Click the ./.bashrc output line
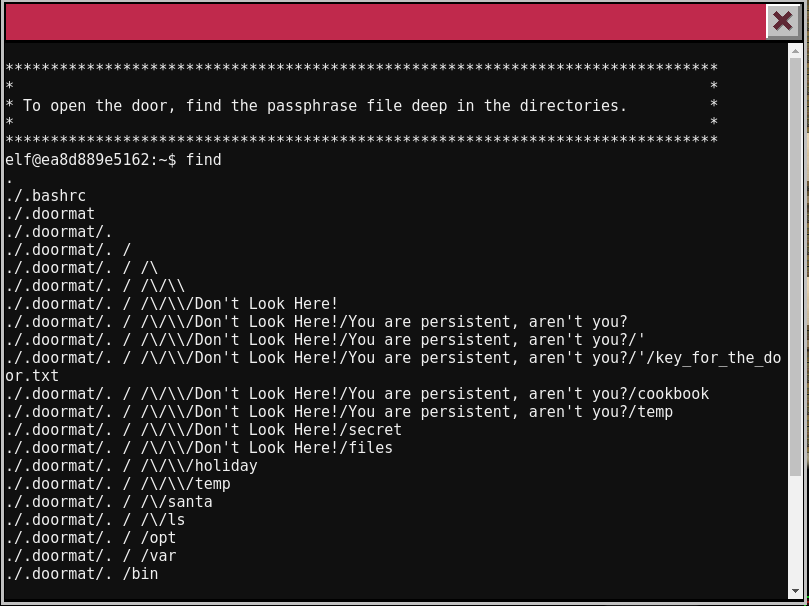 click(46, 196)
